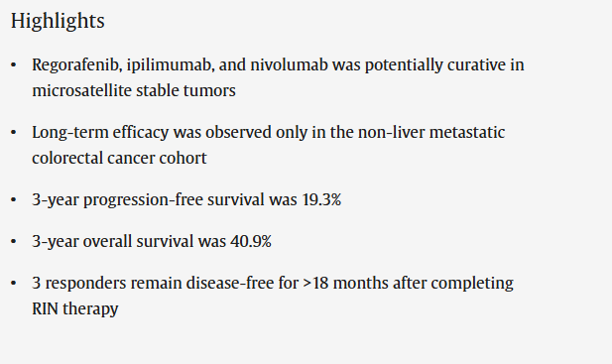Image resolution: width=612 pixels, height=364 pixels.
Task: Click the bullet before 3-year overall survival
Action: (x=14, y=241)
